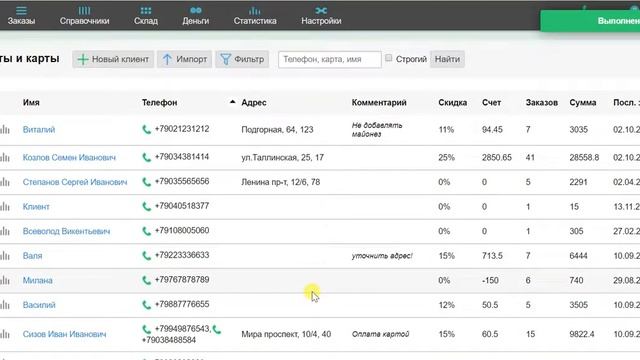Open client Всеволод Викентьевич

coord(67,231)
